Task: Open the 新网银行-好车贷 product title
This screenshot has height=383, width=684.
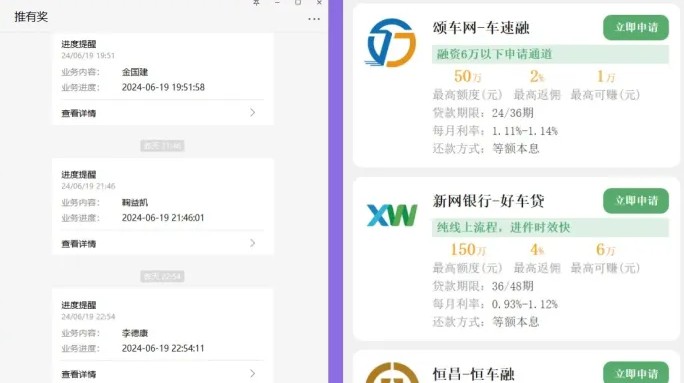Action: [488, 201]
